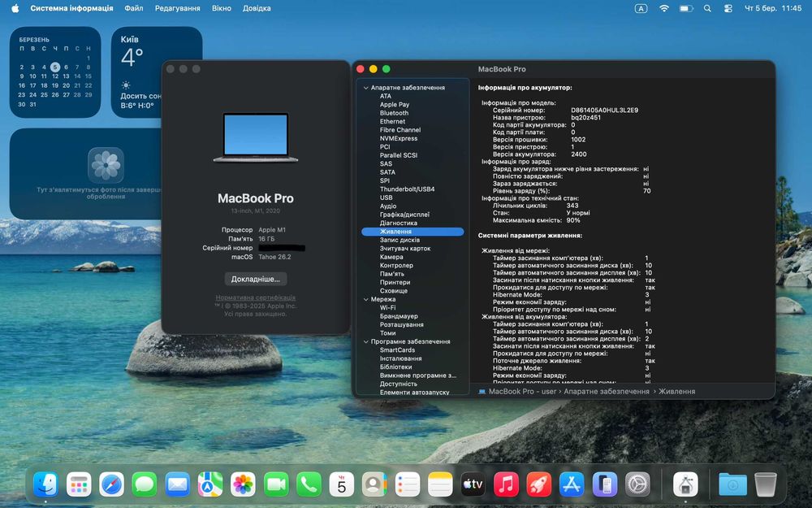The height and width of the screenshot is (508, 812).
Task: Open the Apple logo menu
Action: 15,8
